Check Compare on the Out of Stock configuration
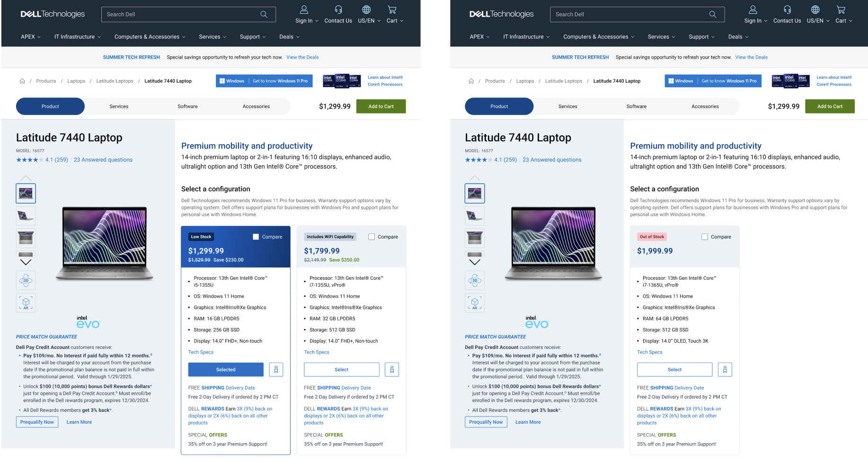The image size is (868, 463). (x=705, y=237)
